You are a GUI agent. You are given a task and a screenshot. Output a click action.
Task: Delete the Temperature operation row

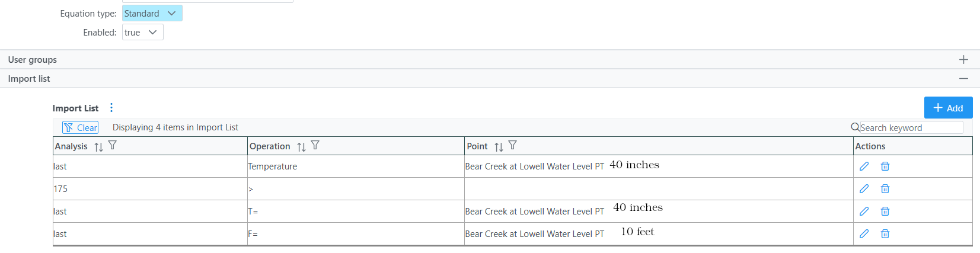point(885,166)
